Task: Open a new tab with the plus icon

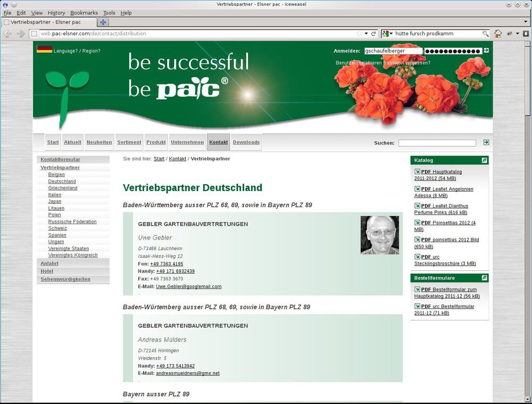Action: (103, 22)
